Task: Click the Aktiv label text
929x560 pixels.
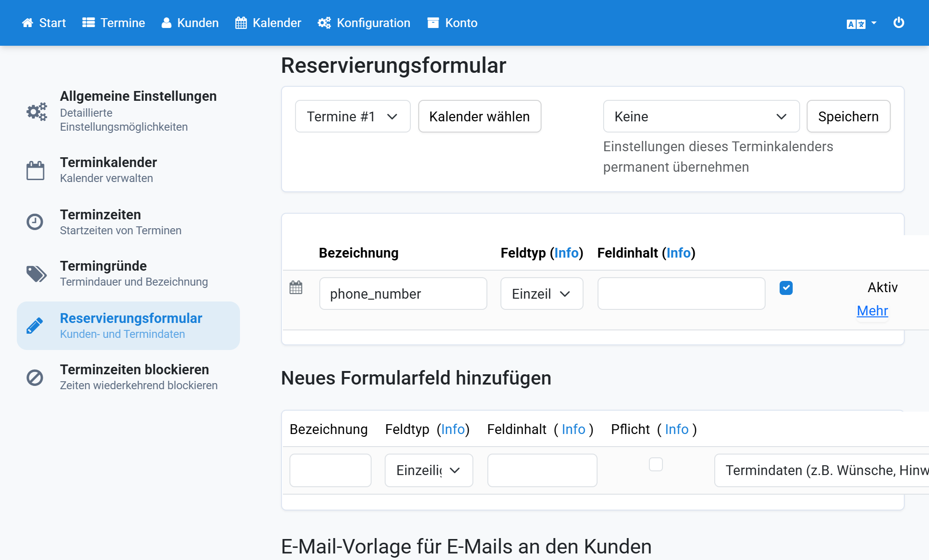Action: click(x=883, y=287)
